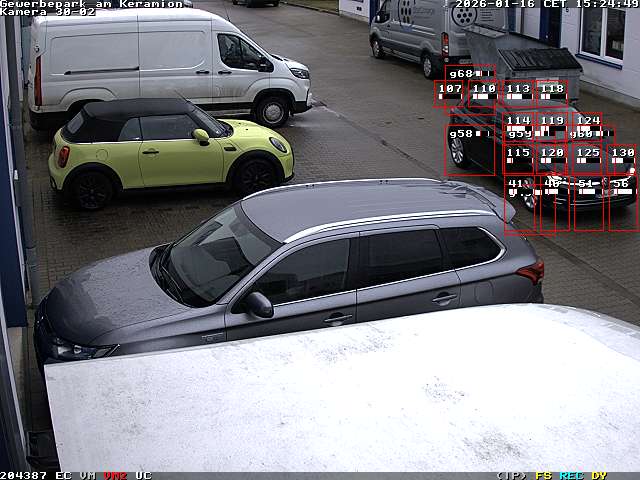Select the detection zone labeled 113

coord(518,93)
